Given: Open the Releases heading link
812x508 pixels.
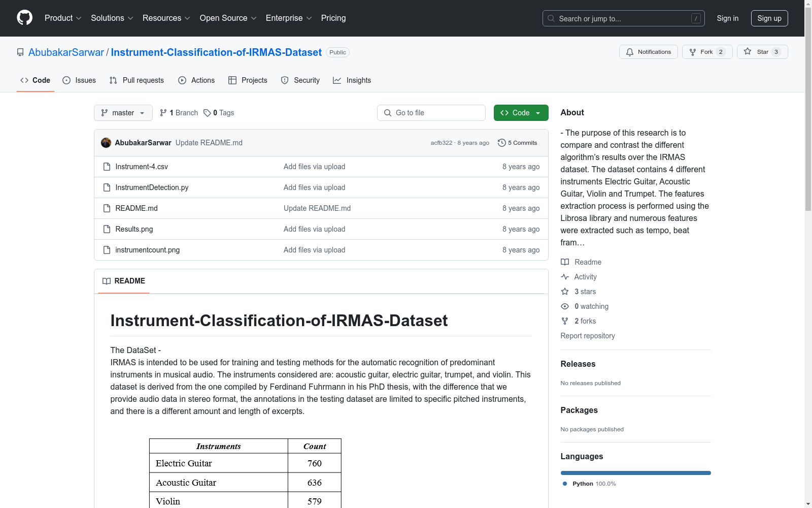Looking at the screenshot, I should pos(578,364).
